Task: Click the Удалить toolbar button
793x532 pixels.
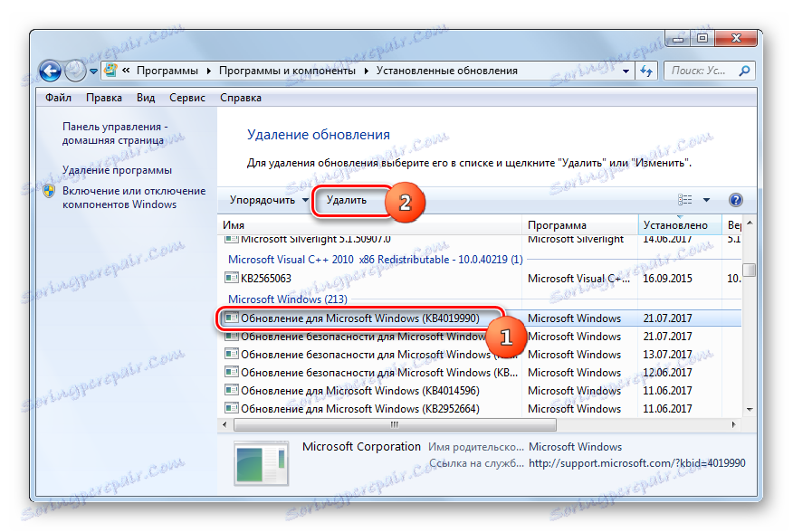Action: click(x=347, y=200)
